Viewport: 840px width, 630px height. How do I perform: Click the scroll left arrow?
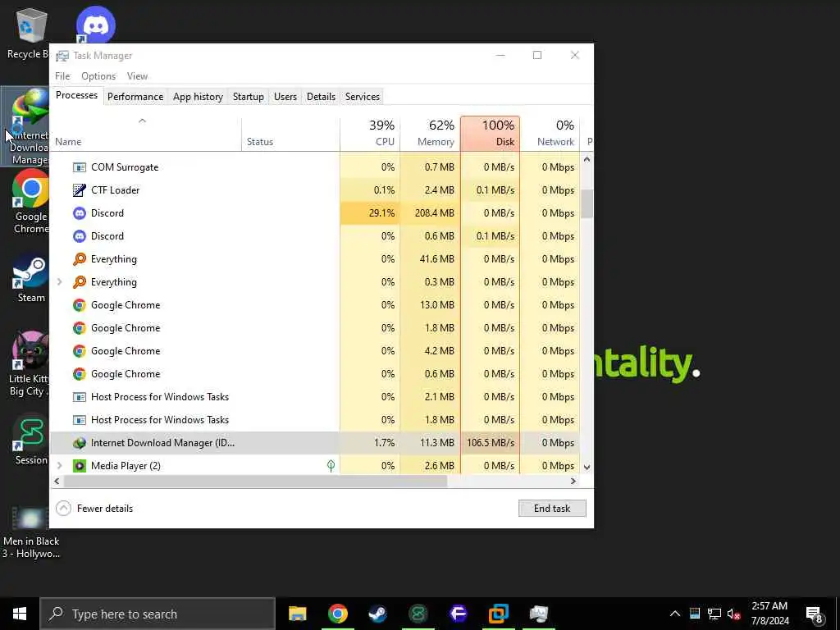pos(57,481)
